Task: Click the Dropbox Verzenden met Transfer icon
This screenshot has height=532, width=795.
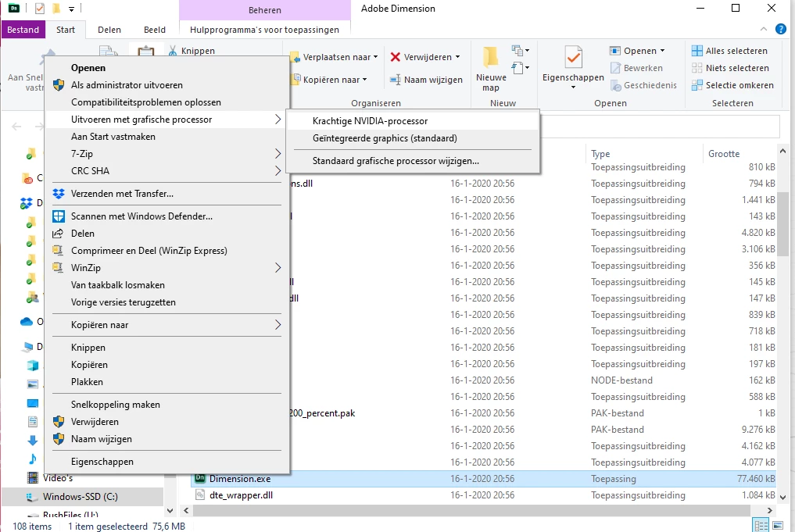Action: pyautogui.click(x=59, y=194)
